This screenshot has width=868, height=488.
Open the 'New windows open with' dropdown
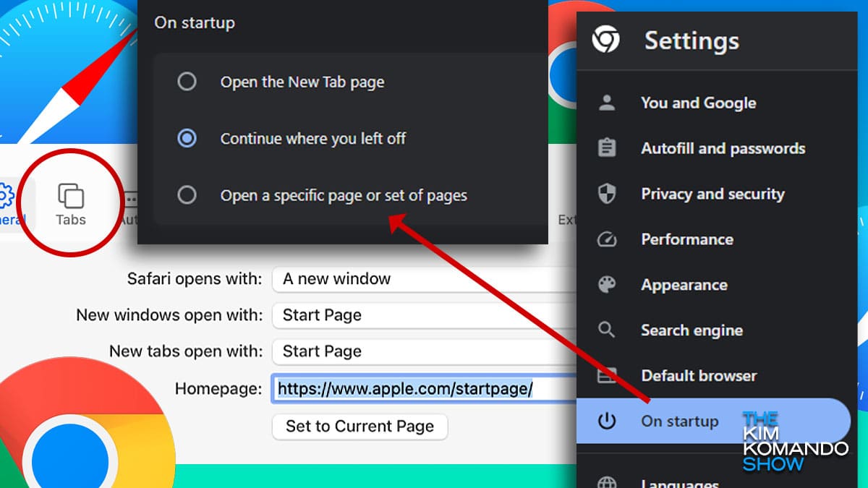[424, 315]
